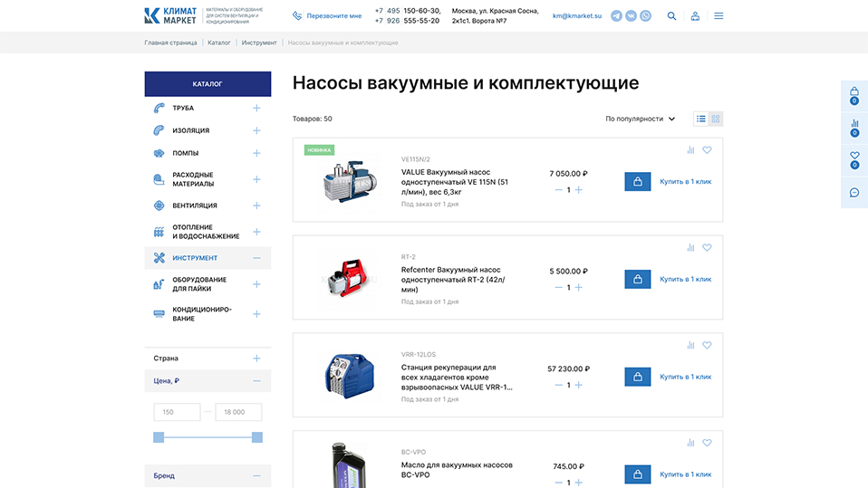Open the hamburger menu icon
This screenshot has height=488, width=868.
[x=719, y=15]
